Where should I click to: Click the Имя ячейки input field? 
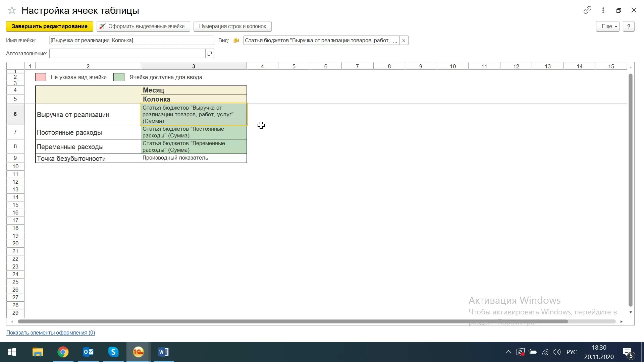pos(131,41)
